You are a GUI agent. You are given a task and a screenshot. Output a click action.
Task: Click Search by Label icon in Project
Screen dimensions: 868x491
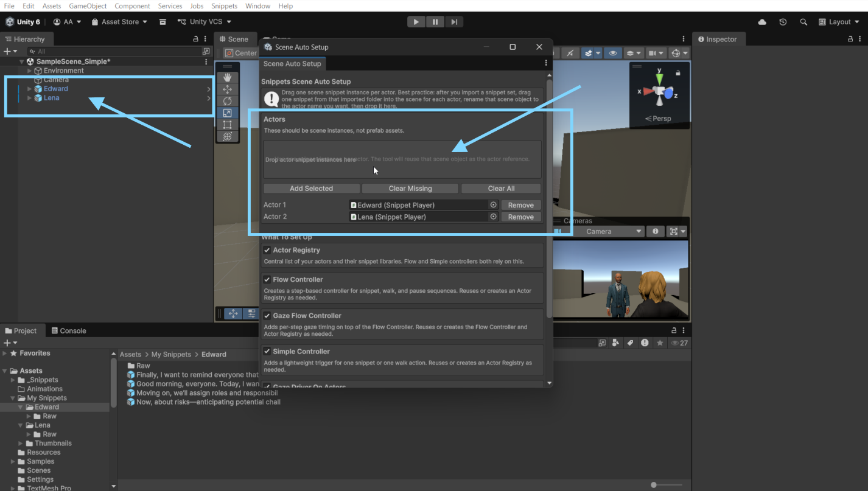[631, 343]
